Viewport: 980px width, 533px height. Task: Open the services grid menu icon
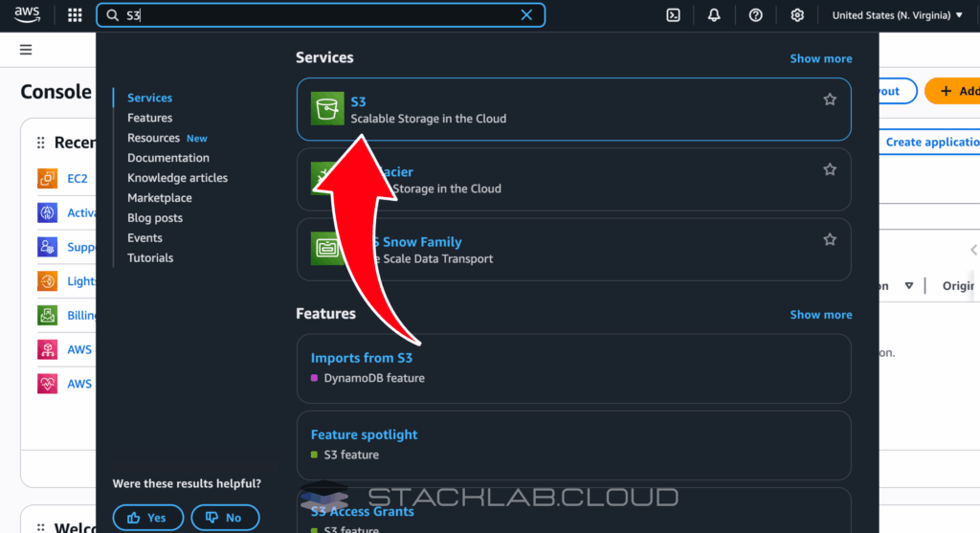pos(75,15)
